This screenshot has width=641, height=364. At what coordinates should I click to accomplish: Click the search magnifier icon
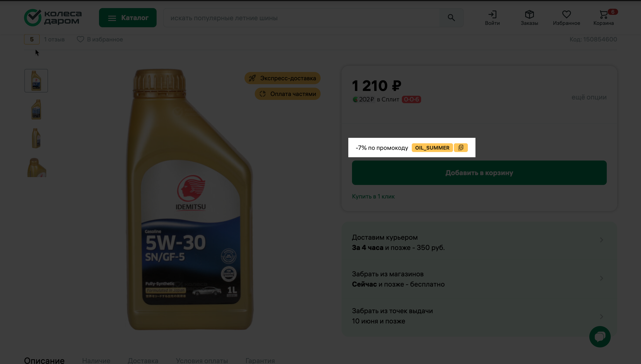click(451, 18)
